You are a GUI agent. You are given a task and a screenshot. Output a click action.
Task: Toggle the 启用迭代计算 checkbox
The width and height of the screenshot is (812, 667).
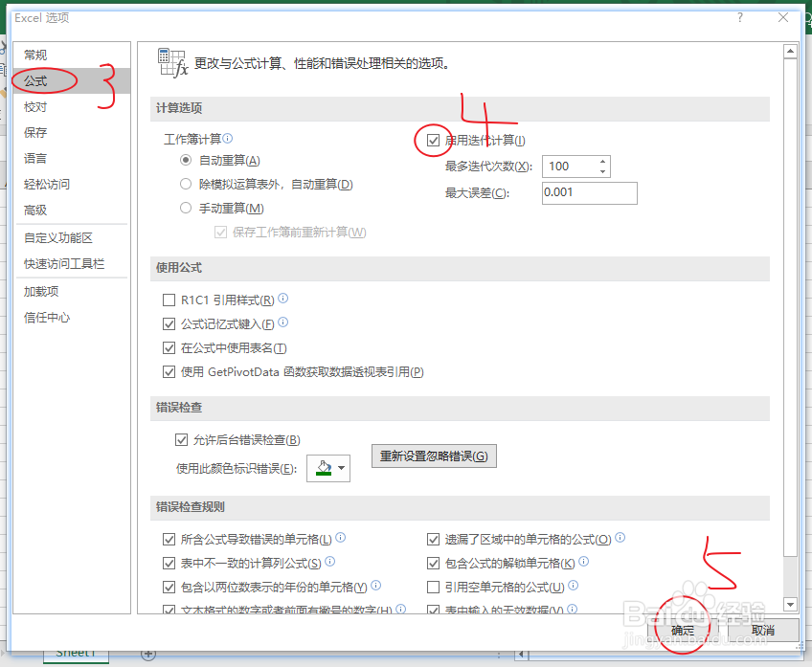[x=434, y=141]
